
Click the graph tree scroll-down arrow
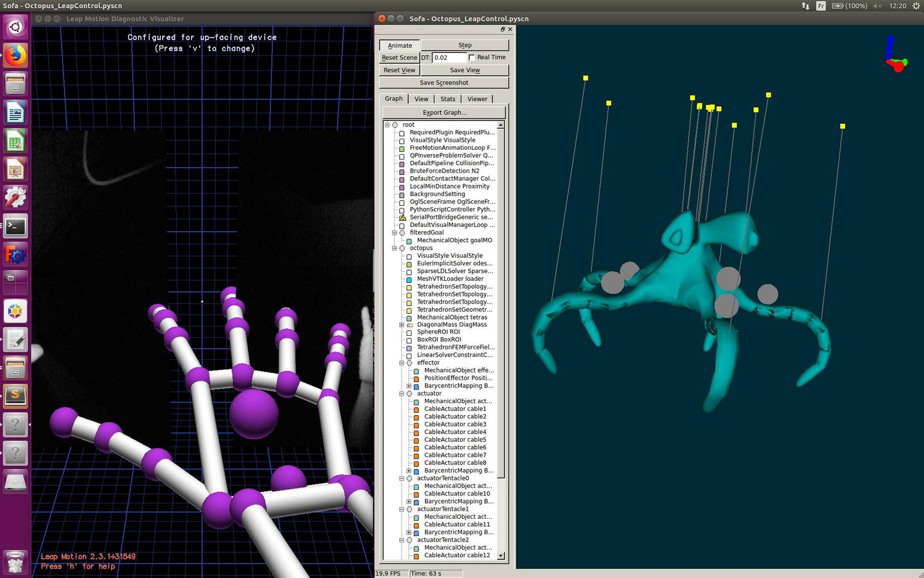501,556
